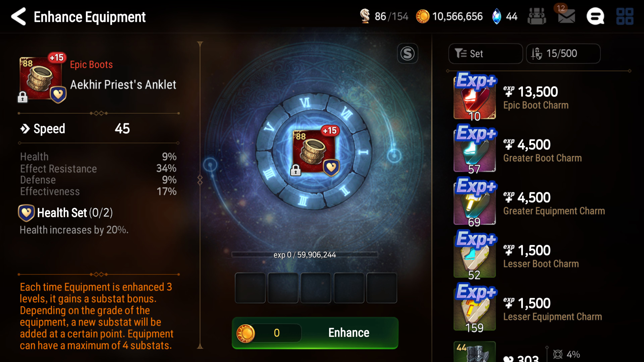The width and height of the screenshot is (644, 362).
Task: Toggle lock on Aekhir Priest's Anklet thumbnail
Action: click(22, 97)
